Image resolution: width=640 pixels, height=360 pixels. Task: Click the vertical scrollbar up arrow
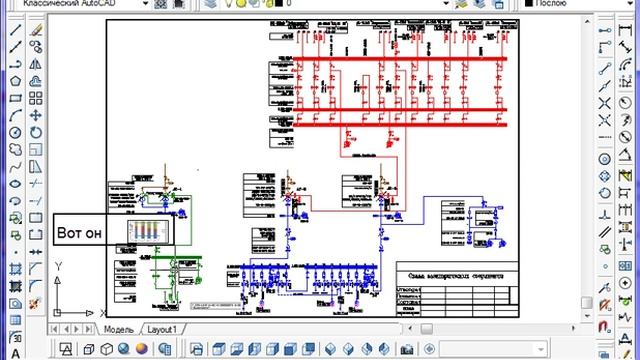(x=587, y=21)
